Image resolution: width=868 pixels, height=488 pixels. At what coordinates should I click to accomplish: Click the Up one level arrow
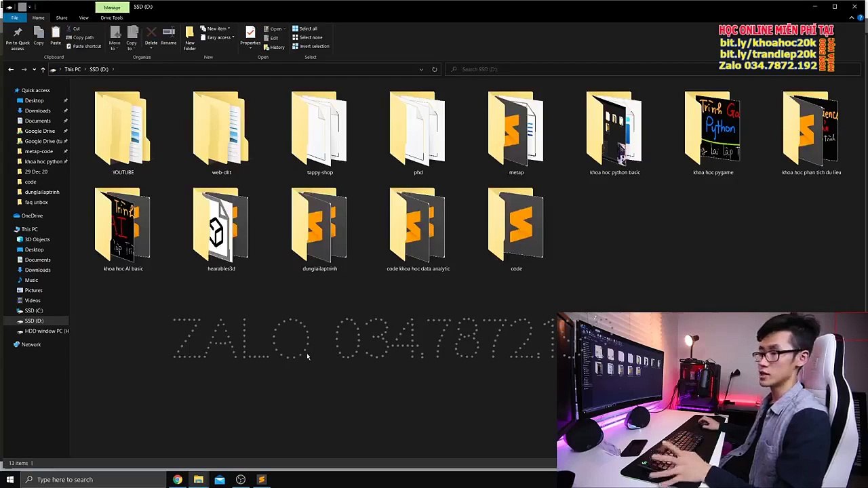point(43,69)
